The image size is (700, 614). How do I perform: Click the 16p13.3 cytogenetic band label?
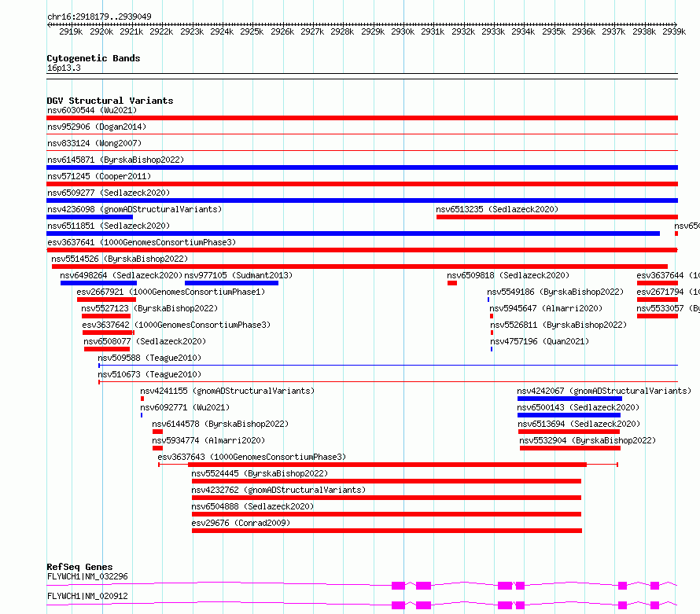64,68
